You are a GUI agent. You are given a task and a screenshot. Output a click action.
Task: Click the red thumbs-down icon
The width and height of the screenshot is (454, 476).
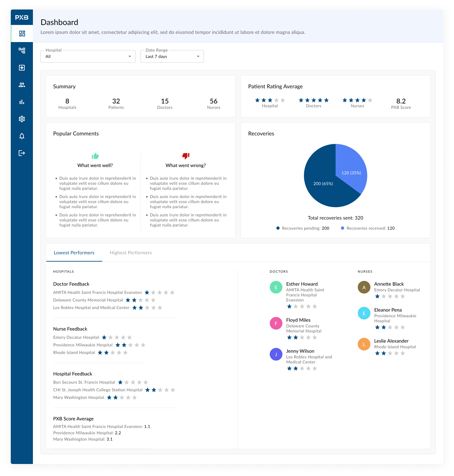point(186,156)
